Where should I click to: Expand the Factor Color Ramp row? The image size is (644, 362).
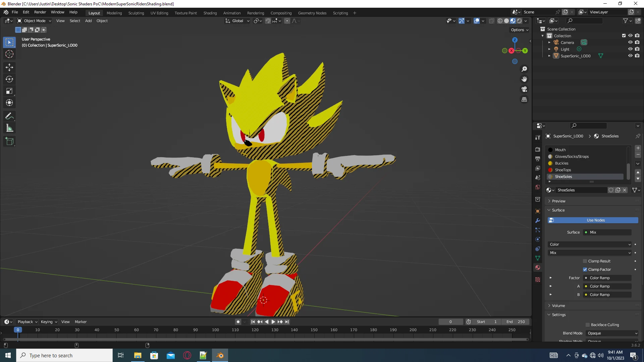tap(551, 278)
